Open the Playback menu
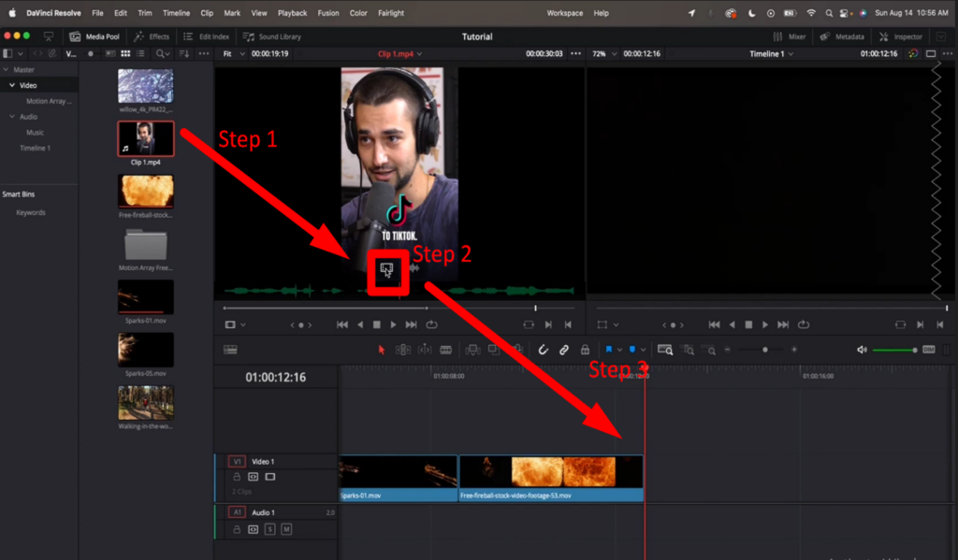The image size is (958, 560). 292,13
